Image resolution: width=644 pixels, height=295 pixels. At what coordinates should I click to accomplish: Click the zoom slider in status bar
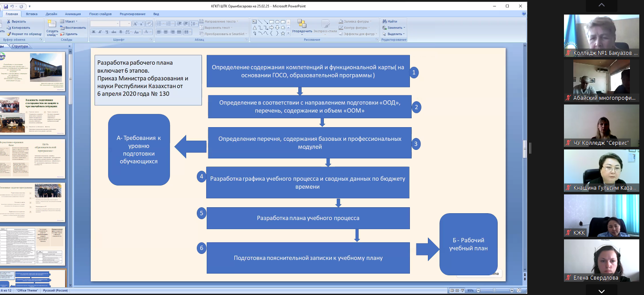click(493, 291)
